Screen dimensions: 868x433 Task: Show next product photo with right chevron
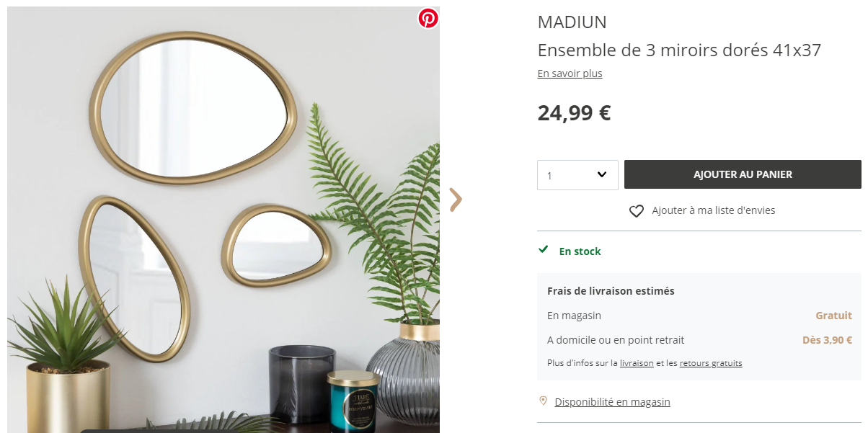tap(455, 200)
